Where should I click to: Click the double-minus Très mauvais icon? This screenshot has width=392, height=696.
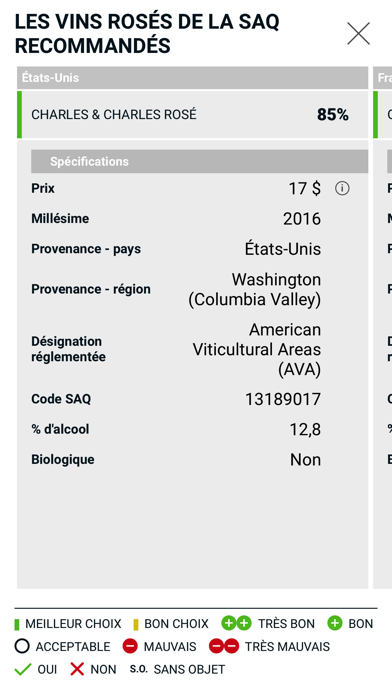[224, 646]
